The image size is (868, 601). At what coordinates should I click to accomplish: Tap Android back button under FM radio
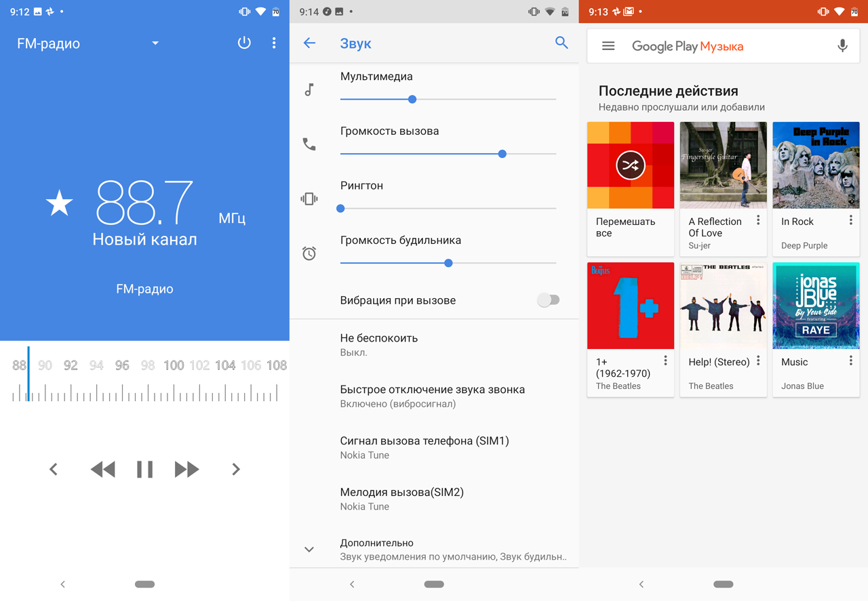(62, 584)
